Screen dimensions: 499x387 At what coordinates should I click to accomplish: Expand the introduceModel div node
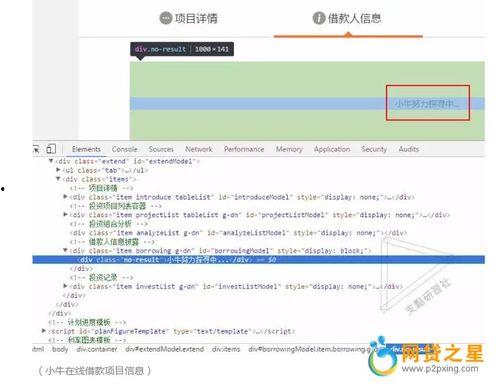point(66,197)
